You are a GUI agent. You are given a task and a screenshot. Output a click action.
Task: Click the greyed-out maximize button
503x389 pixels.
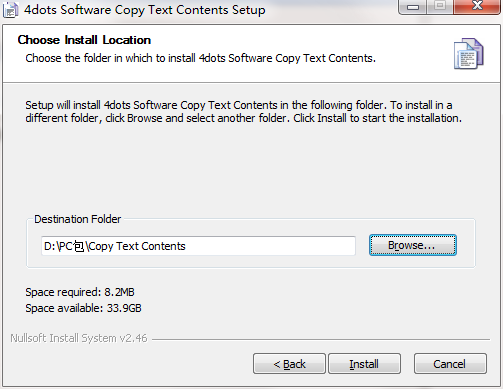point(440,7)
